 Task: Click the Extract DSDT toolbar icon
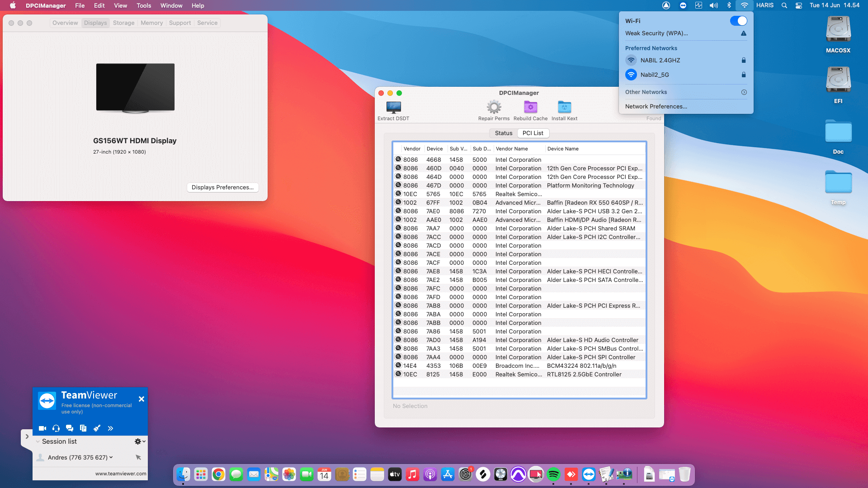click(393, 108)
